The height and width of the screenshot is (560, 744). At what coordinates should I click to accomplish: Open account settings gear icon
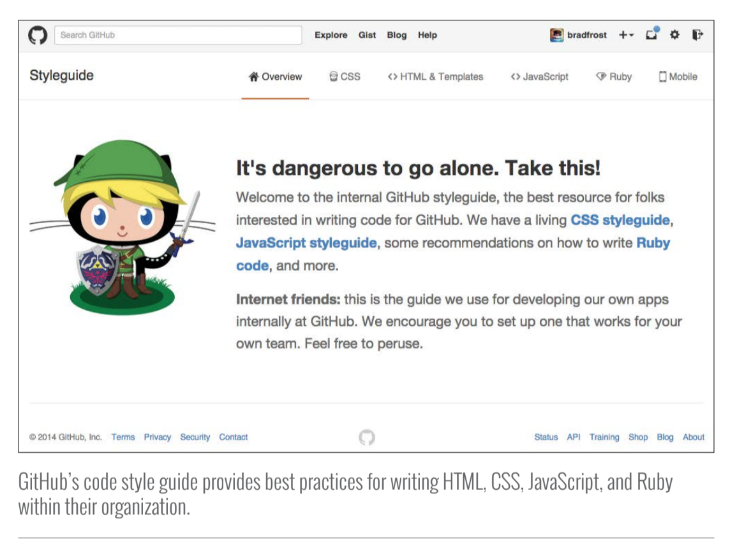click(674, 34)
